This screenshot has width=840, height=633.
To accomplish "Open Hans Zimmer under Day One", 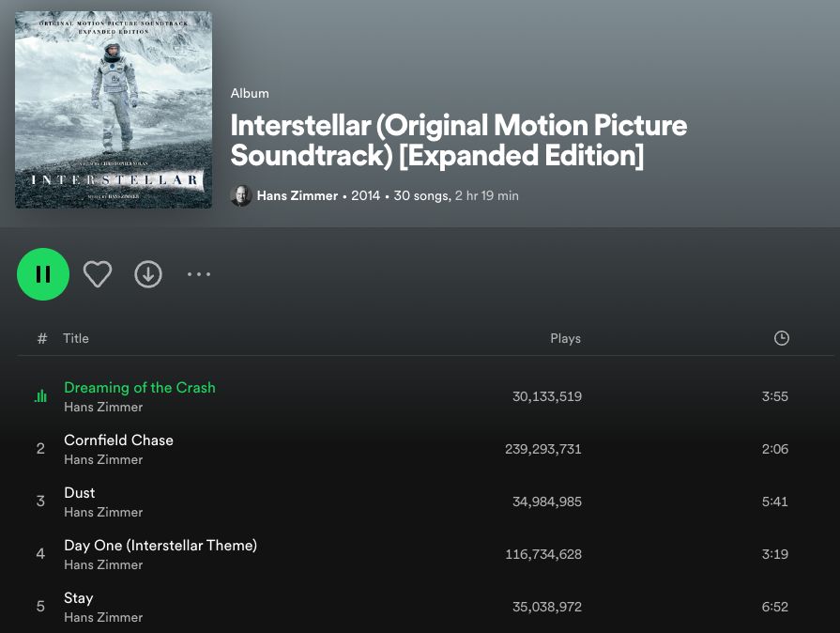I will click(103, 564).
